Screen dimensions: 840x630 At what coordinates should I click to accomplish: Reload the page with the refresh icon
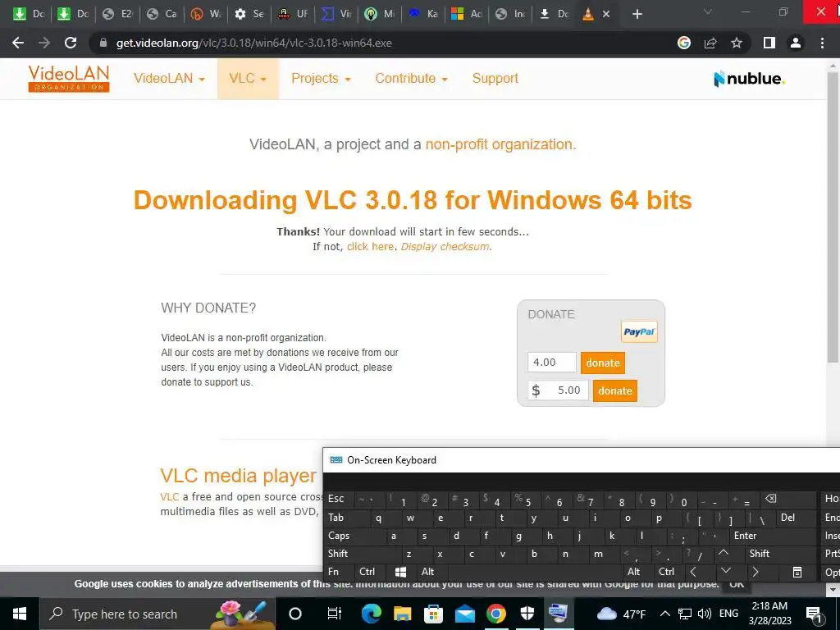point(71,43)
